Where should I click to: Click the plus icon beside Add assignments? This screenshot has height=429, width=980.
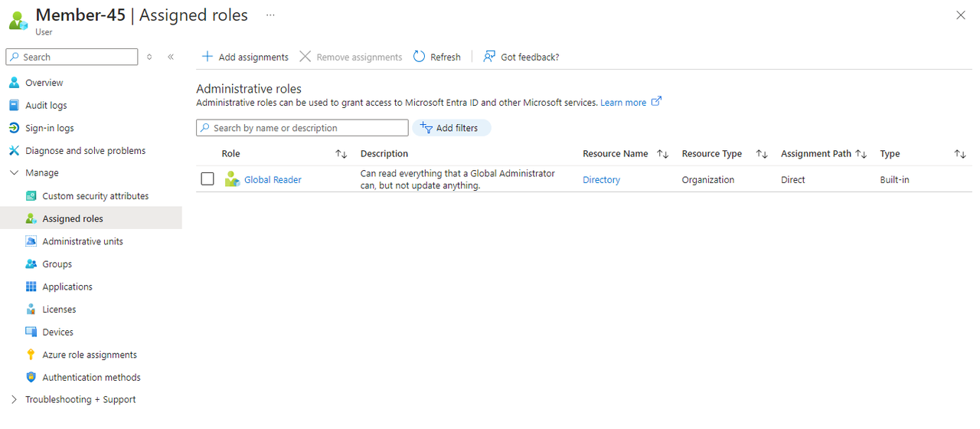pos(207,57)
